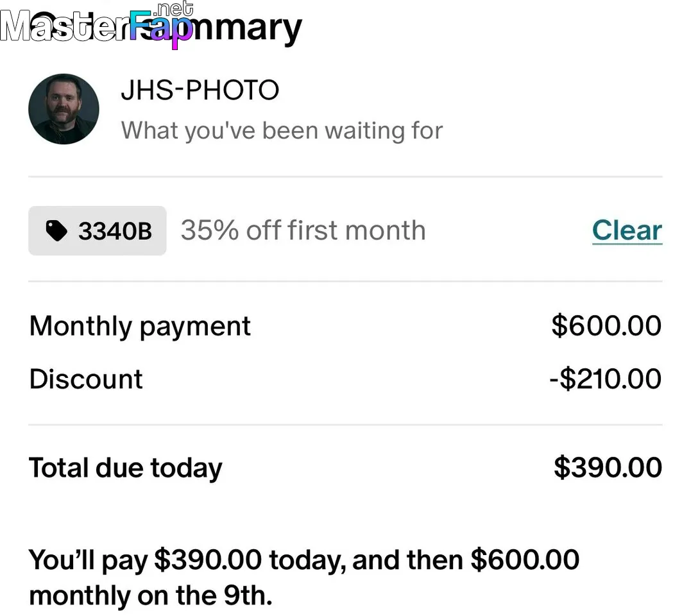Clear the applied promo code
Image resolution: width=691 pixels, height=616 pixels.
(627, 230)
